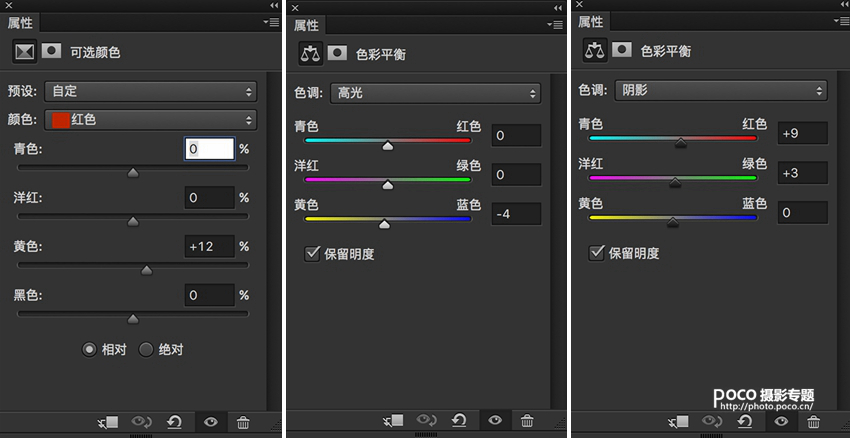Click the 青色 percentage input field
850x438 pixels.
(209, 149)
